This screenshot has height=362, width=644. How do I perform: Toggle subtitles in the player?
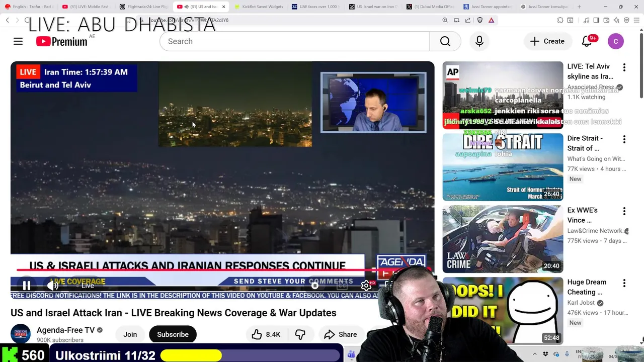pyautogui.click(x=342, y=286)
